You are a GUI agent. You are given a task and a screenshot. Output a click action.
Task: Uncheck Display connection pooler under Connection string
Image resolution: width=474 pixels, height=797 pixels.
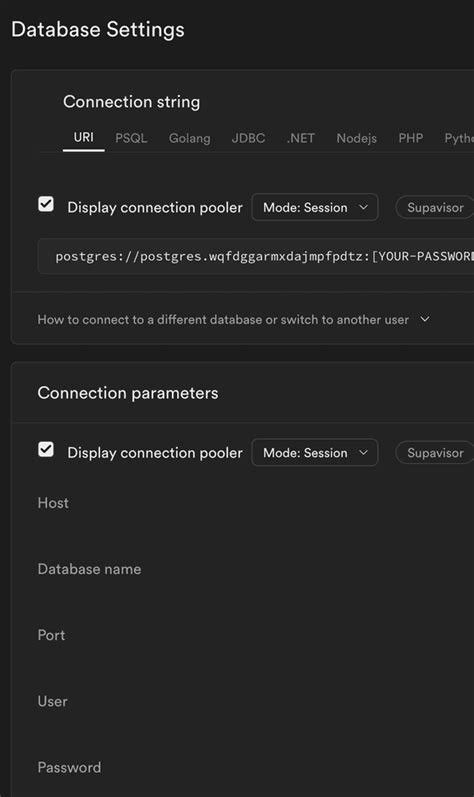click(x=46, y=204)
